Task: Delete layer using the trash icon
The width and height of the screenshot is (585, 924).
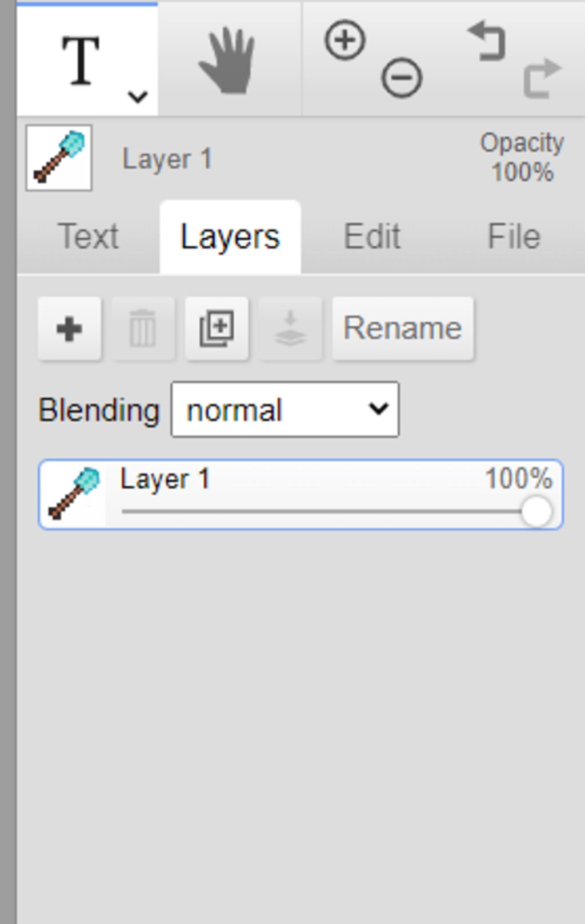Action: point(143,329)
